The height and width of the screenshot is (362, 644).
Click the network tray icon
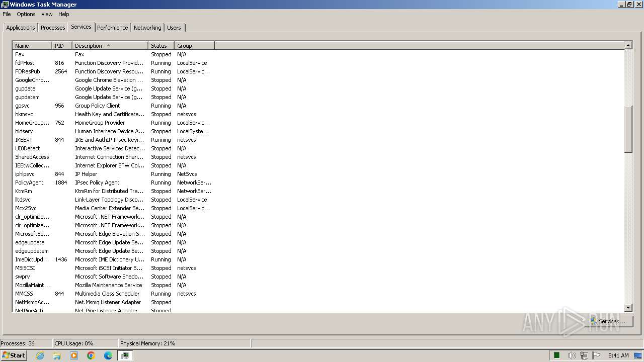click(584, 355)
